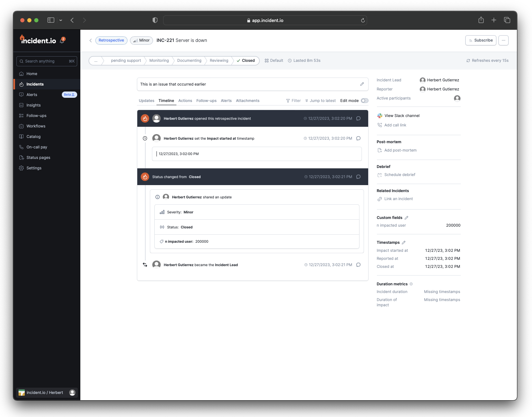This screenshot has width=532, height=417.
Task: Toggle the Safari sidebar icon
Action: (x=51, y=20)
